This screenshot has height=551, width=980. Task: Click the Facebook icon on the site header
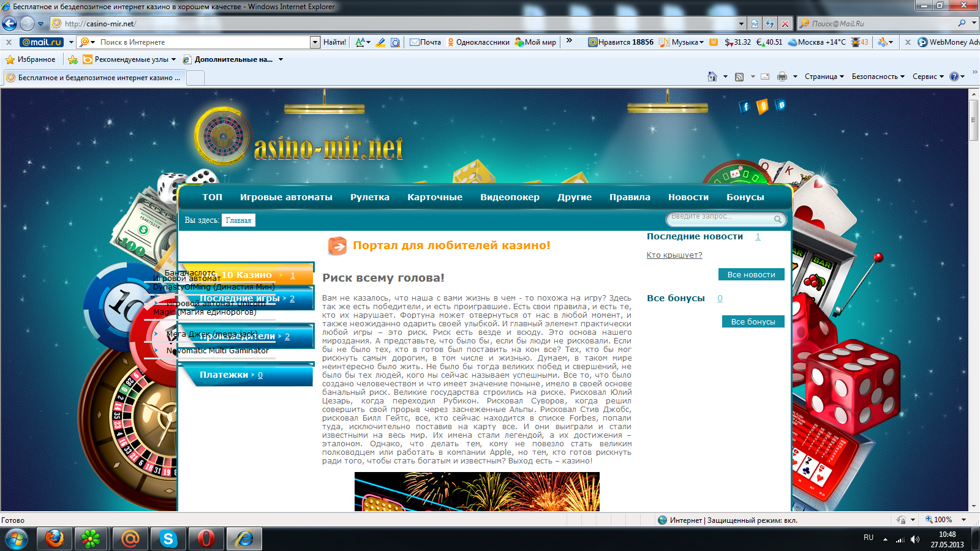point(745,107)
